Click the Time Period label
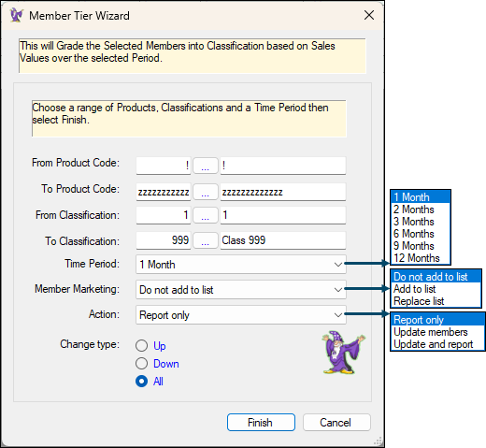The height and width of the screenshot is (448, 486). [93, 264]
